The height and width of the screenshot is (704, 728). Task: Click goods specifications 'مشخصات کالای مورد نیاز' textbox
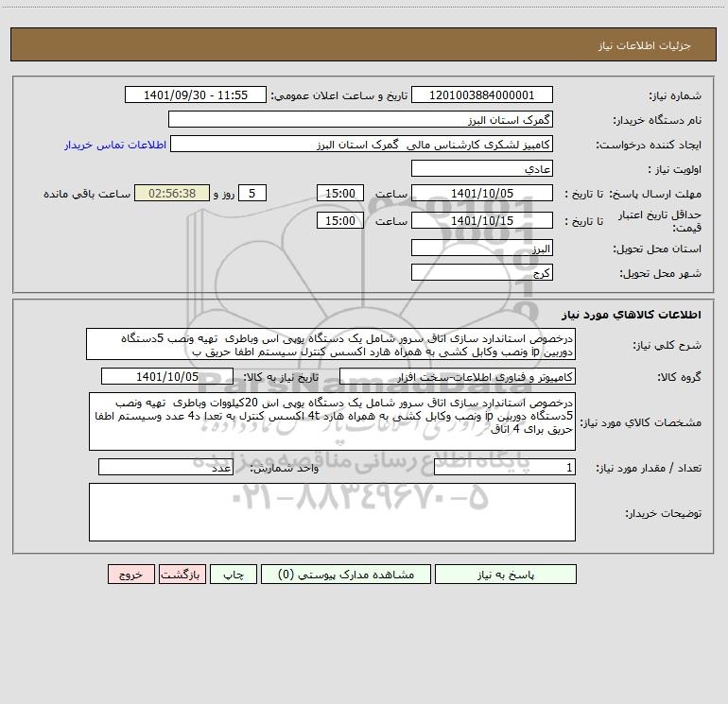332,421
